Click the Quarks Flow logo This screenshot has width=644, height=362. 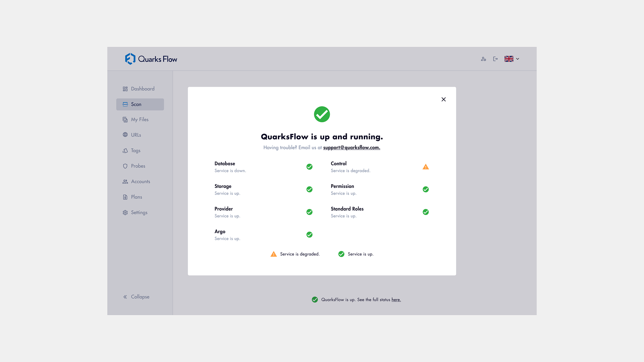coord(151,59)
